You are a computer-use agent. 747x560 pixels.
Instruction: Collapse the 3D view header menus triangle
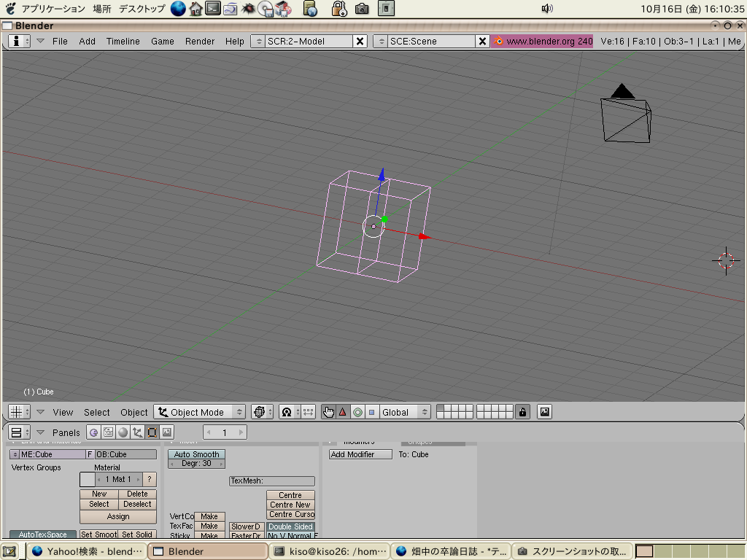41,412
